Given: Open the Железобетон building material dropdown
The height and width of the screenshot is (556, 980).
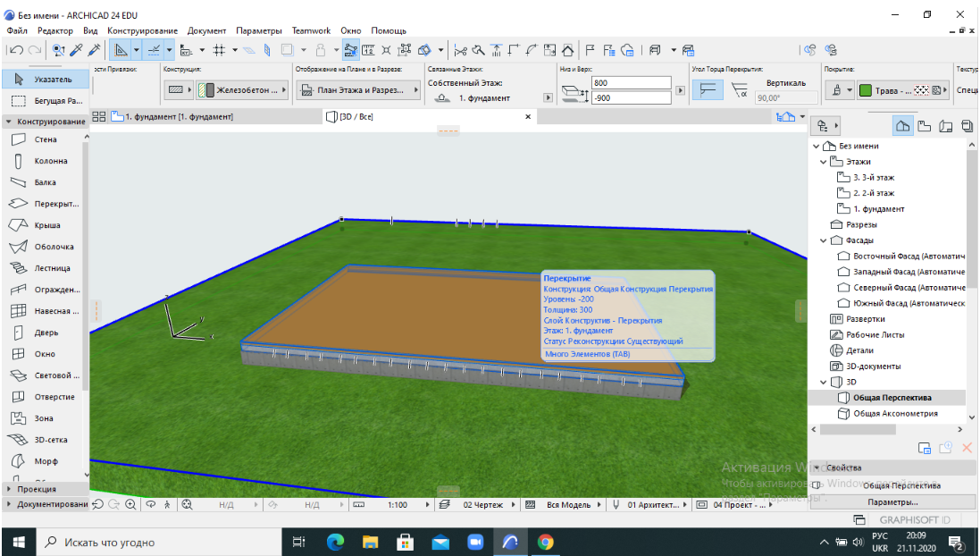Looking at the screenshot, I should point(243,89).
